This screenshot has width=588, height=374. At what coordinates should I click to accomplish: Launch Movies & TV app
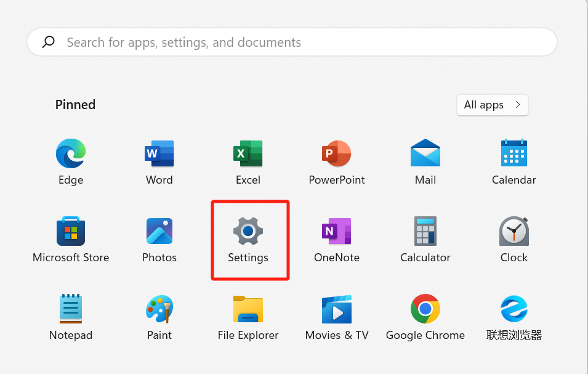pyautogui.click(x=337, y=309)
